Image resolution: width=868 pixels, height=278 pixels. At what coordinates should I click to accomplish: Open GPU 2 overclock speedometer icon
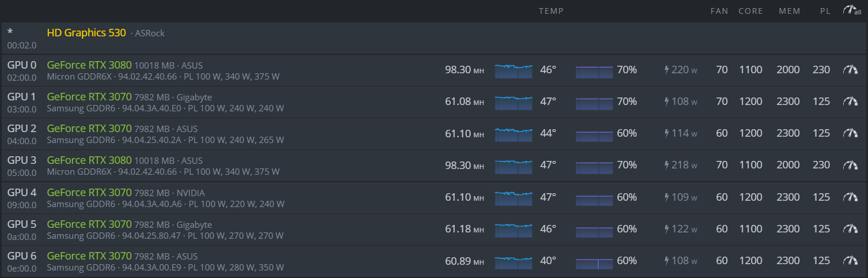tap(850, 133)
